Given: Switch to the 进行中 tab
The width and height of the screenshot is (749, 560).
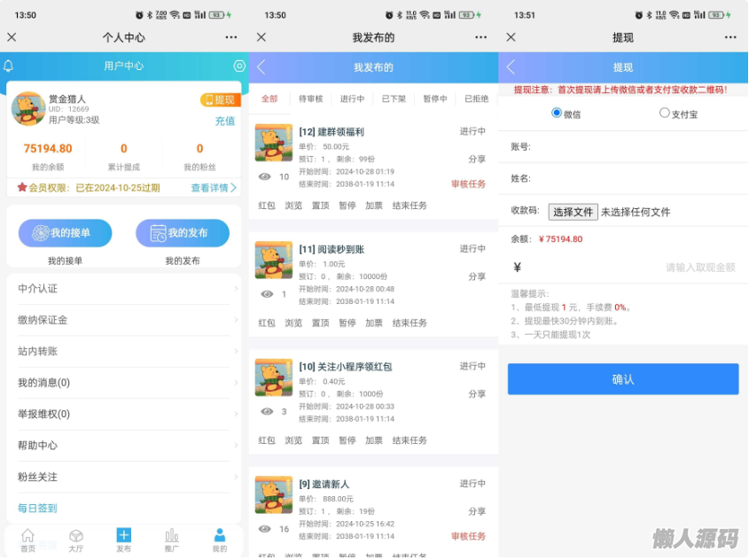Looking at the screenshot, I should (x=352, y=99).
